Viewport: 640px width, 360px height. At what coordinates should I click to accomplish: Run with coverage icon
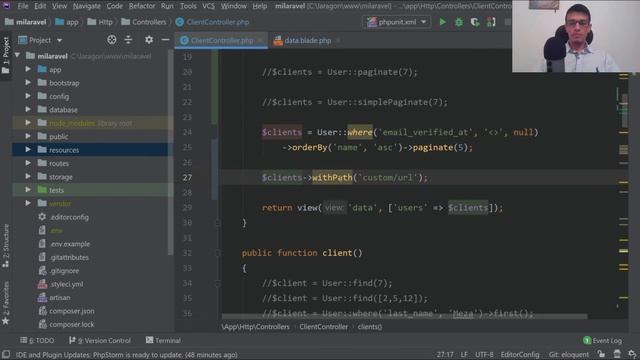pos(475,22)
